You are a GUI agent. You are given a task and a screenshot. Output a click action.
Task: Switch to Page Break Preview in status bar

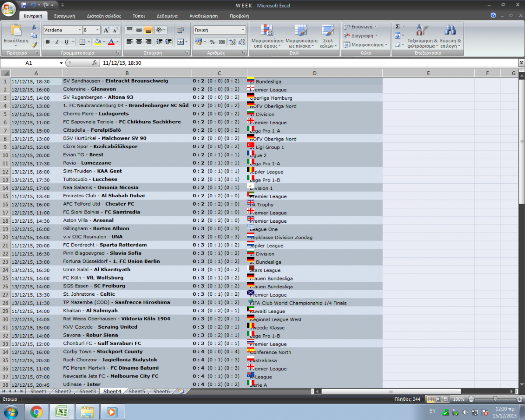[445, 399]
